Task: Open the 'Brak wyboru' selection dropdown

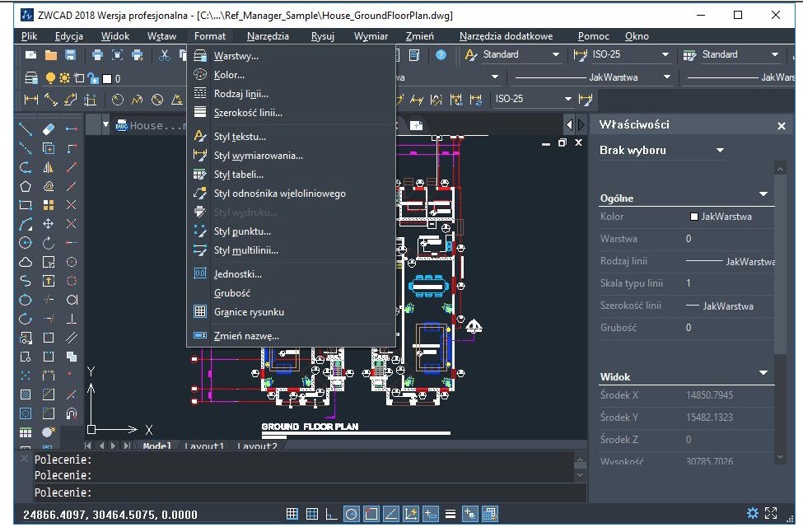Action: (x=720, y=151)
